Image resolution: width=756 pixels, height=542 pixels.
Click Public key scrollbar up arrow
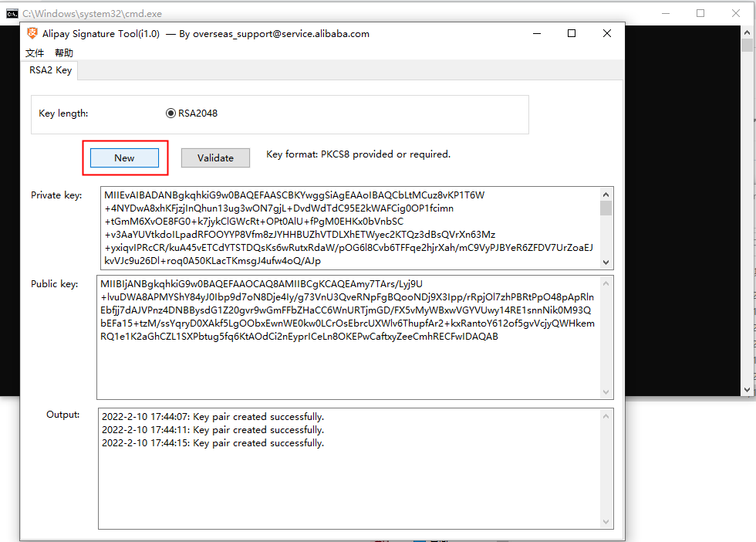(606, 283)
